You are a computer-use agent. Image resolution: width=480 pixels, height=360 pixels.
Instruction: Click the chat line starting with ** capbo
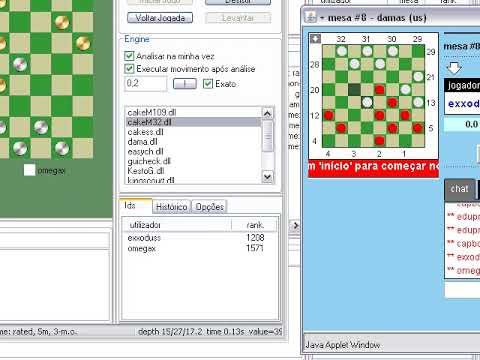tap(463, 244)
